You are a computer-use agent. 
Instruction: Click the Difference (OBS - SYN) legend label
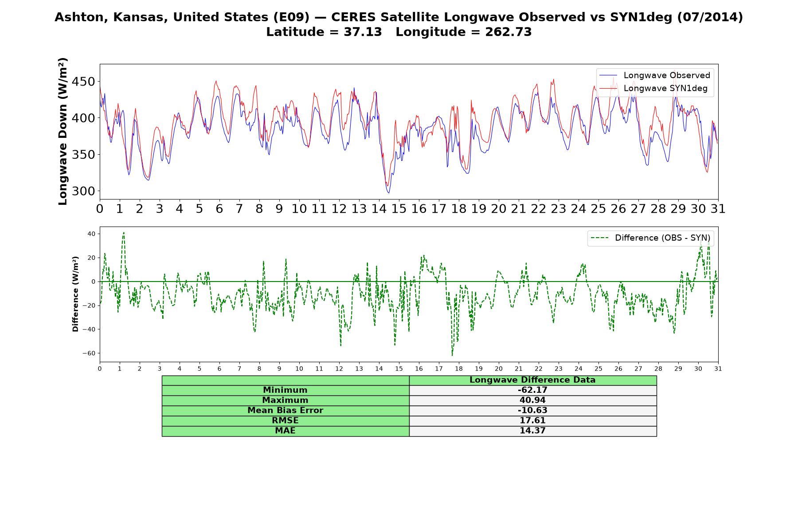(662, 238)
